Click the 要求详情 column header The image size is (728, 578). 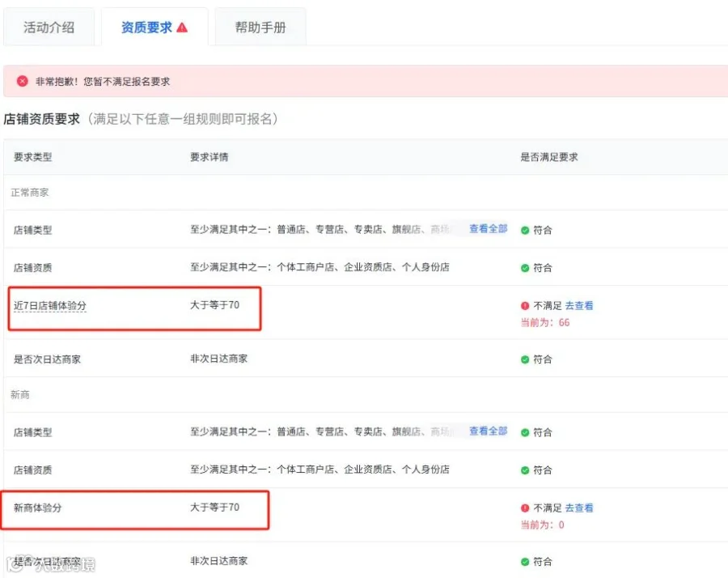click(210, 157)
